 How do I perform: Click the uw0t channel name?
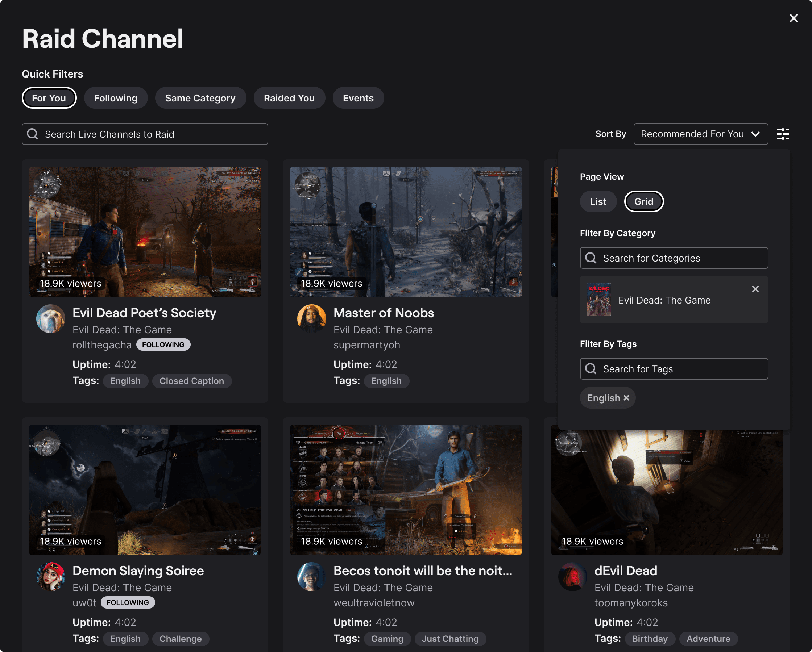tap(84, 602)
